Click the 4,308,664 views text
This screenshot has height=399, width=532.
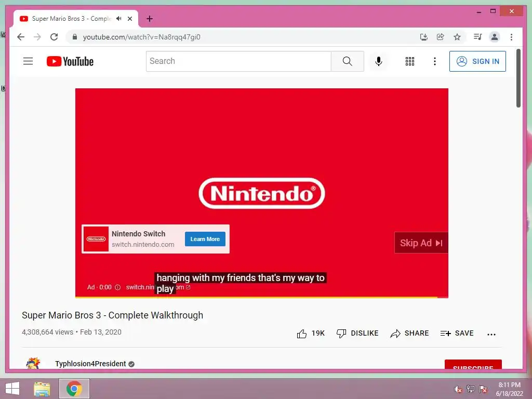point(47,332)
